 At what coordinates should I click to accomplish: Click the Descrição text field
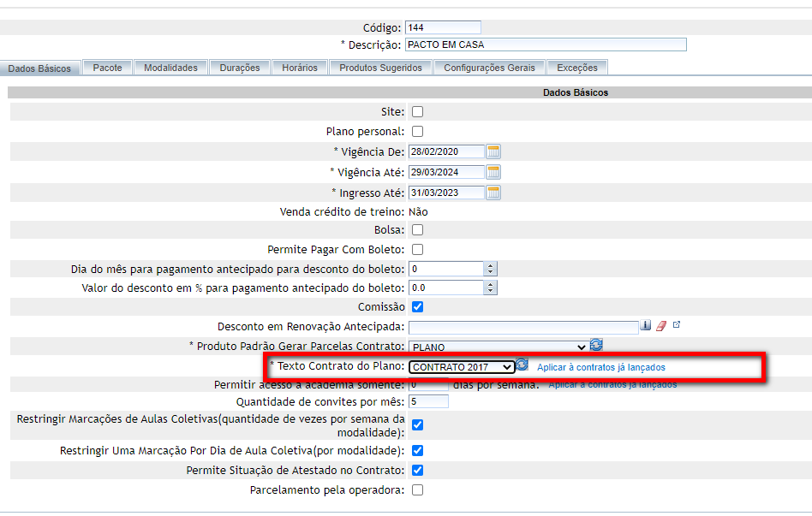(545, 44)
